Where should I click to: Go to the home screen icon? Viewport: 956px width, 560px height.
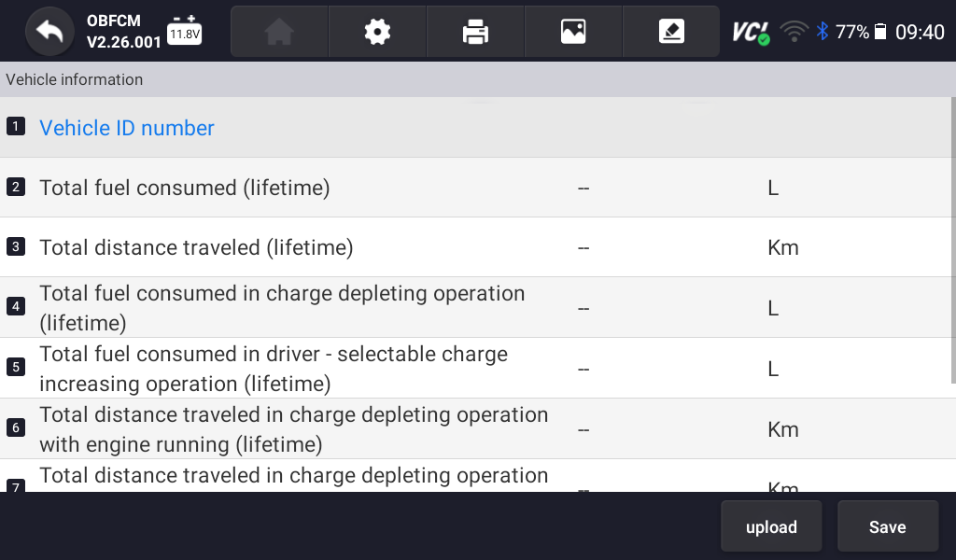[x=279, y=32]
